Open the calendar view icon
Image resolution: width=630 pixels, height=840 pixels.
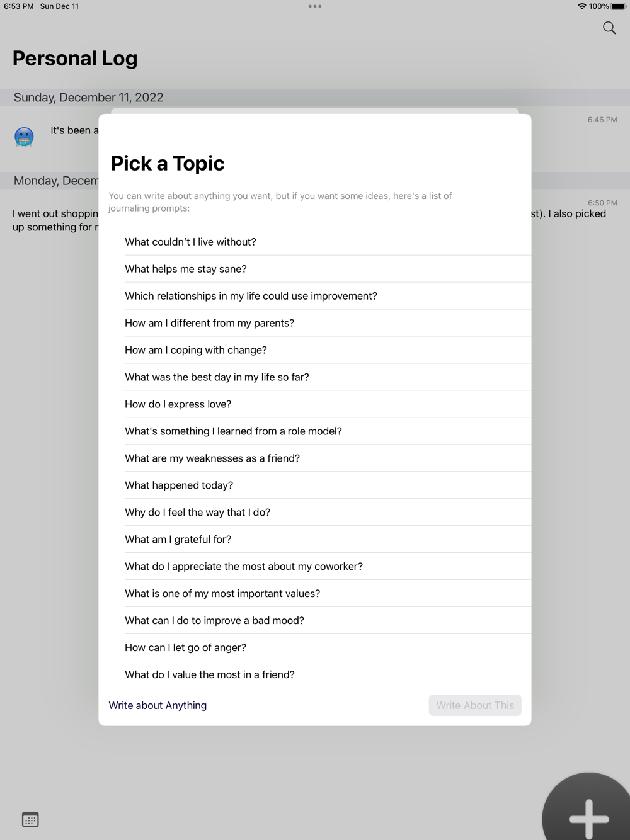[x=30, y=819]
